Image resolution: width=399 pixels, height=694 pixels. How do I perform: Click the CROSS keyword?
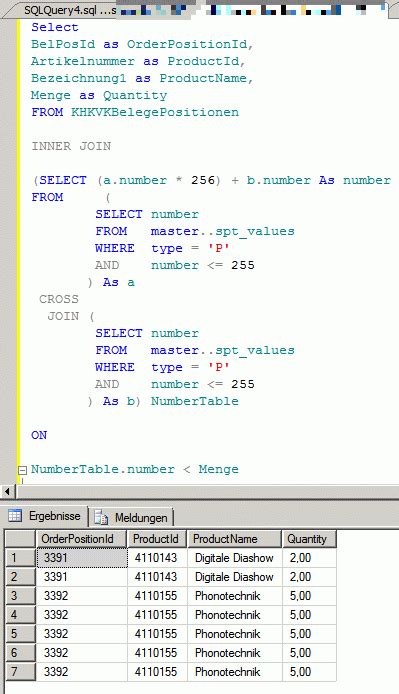tap(59, 299)
